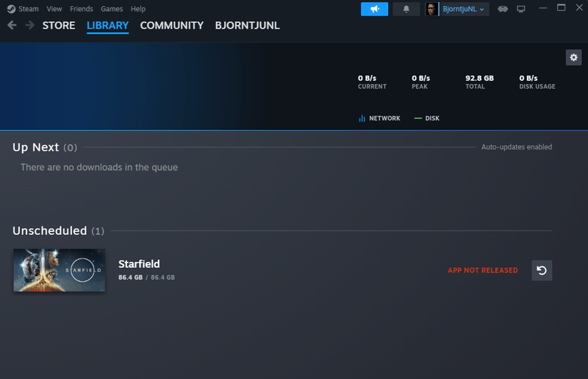Switch to the LIBRARY tab
Viewport: 588px width, 379px height.
pos(107,26)
